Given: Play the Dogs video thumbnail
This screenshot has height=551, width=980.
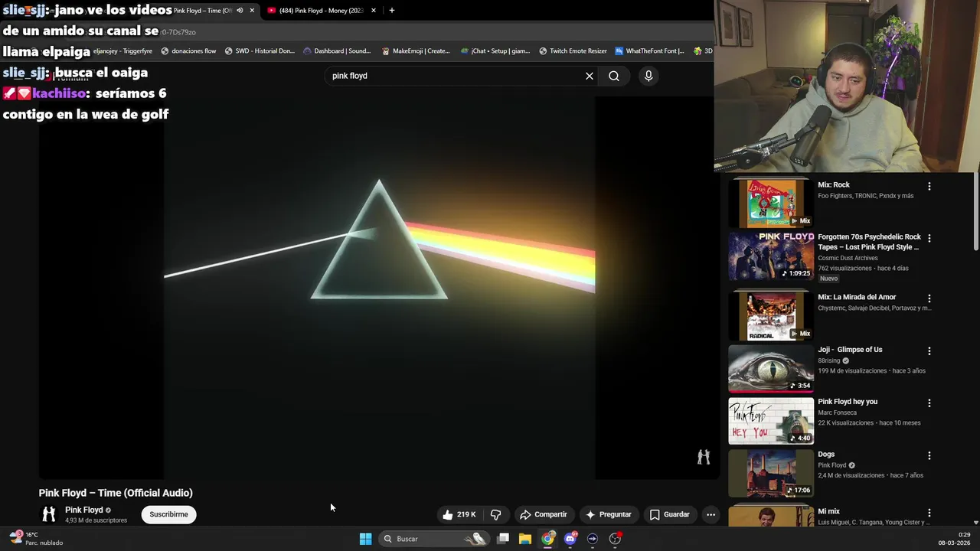Looking at the screenshot, I should [771, 472].
